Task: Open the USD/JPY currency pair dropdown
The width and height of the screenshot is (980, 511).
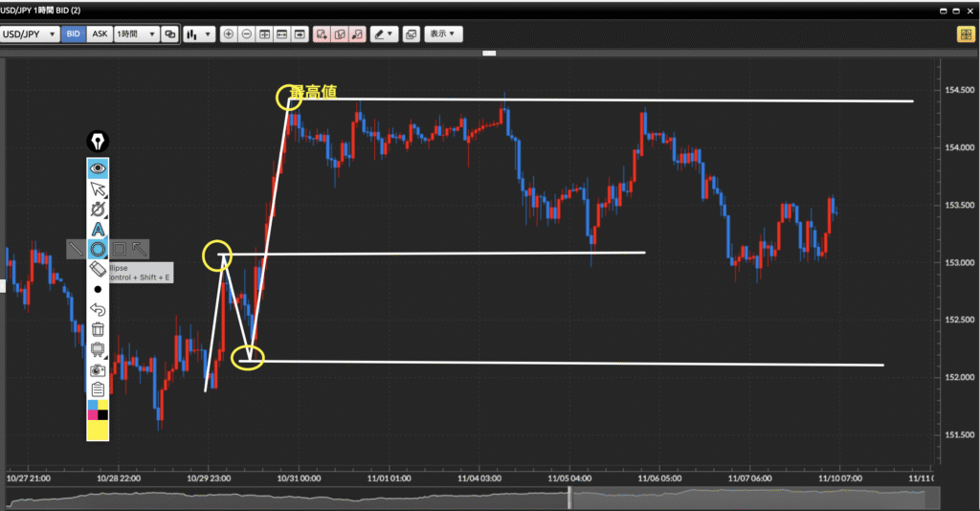Action: pos(30,34)
